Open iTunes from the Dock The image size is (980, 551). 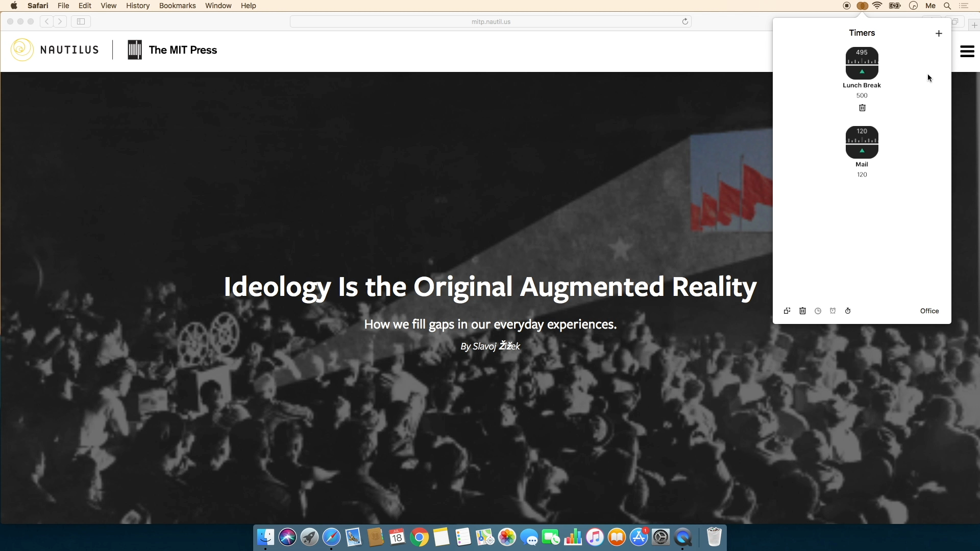coord(595,537)
